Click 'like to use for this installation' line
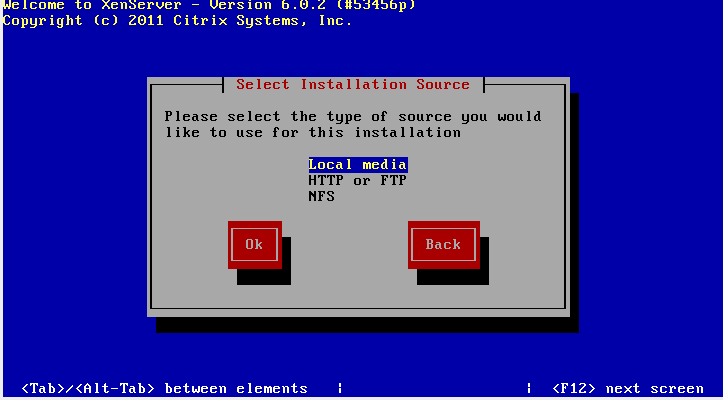This screenshot has height=400, width=723. click(x=313, y=133)
